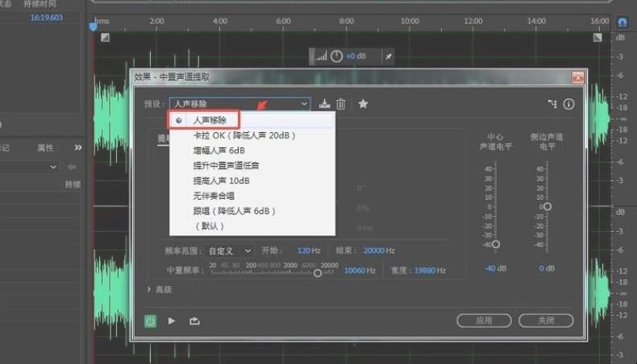Click the left arrow icon in left panel

tap(72, 167)
